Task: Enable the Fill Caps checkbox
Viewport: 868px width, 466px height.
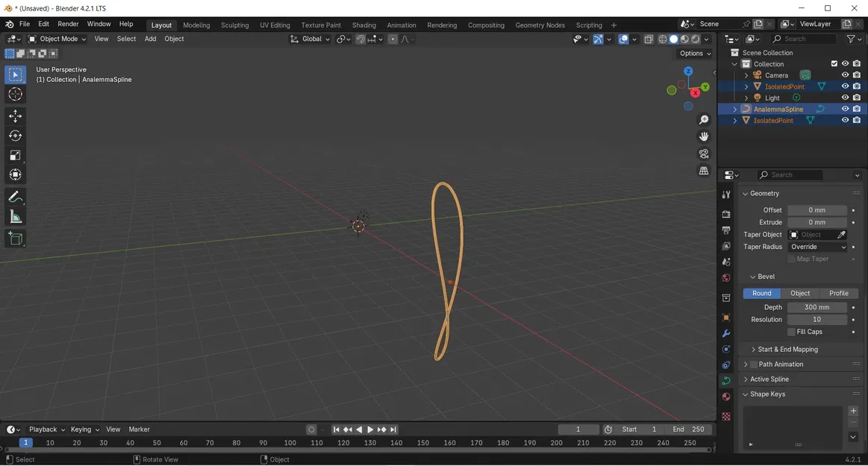Action: pyautogui.click(x=791, y=332)
